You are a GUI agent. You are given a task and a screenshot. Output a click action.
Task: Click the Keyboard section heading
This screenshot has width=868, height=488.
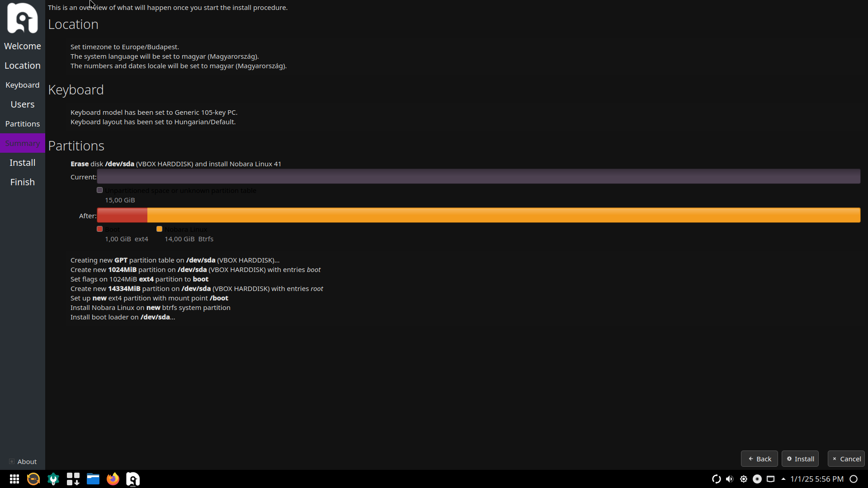(76, 90)
